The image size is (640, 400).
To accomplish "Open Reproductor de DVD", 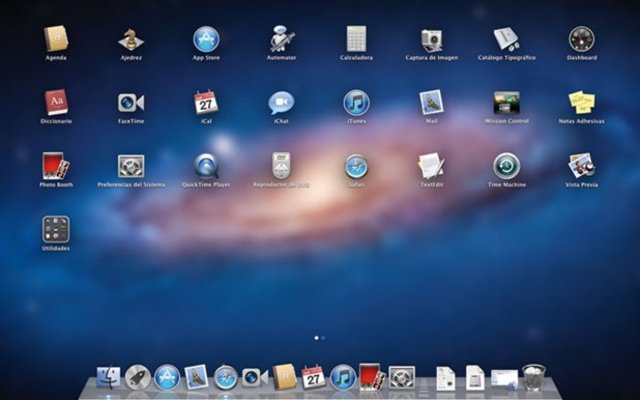I will (x=281, y=166).
